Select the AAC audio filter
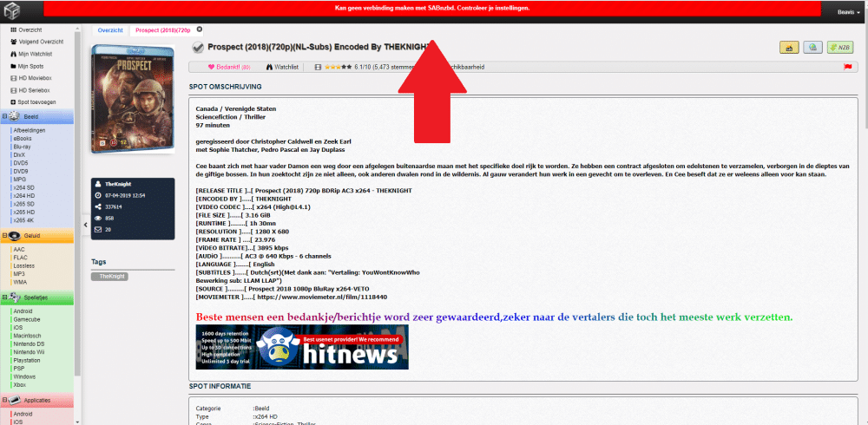The width and height of the screenshot is (868, 425). 19,250
